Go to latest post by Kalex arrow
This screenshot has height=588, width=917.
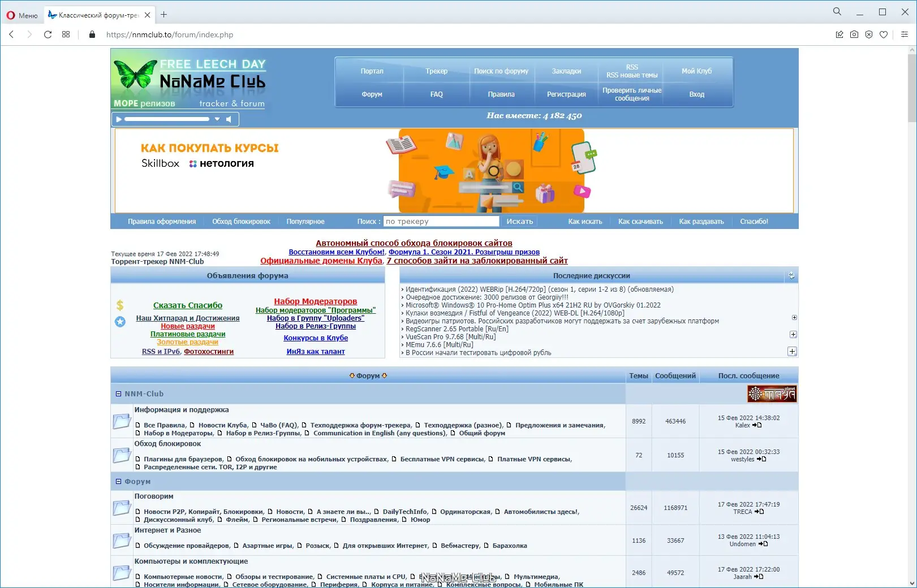click(x=757, y=425)
